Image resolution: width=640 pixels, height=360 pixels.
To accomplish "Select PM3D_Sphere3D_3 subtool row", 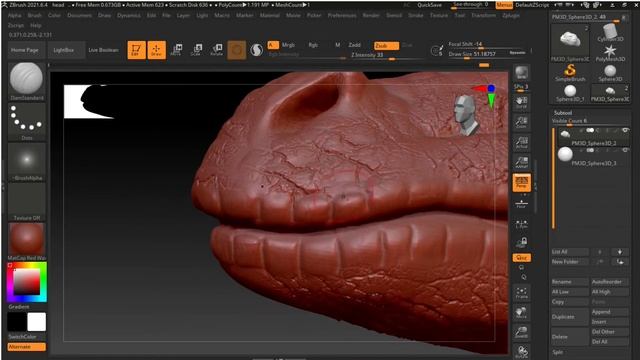I will 593,157.
